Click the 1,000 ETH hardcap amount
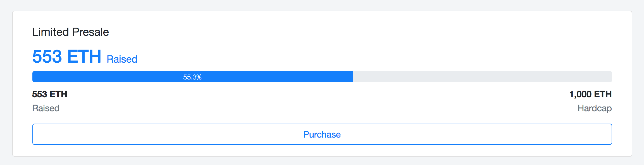 [590, 94]
